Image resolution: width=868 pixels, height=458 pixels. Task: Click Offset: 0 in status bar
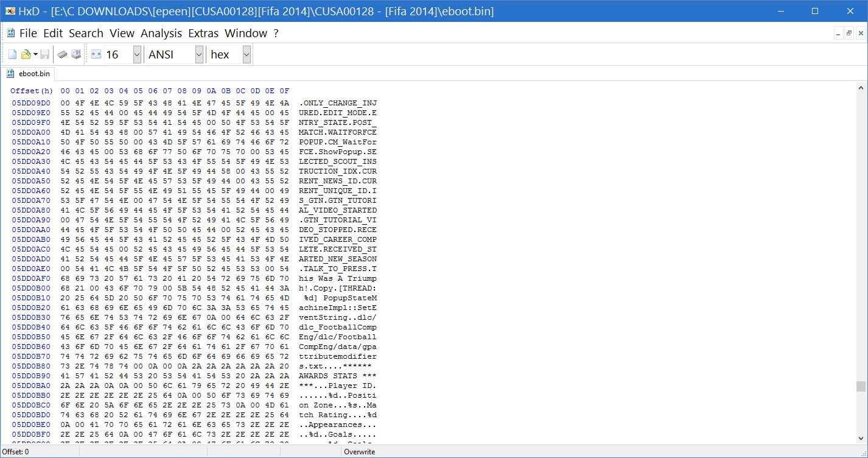point(16,452)
